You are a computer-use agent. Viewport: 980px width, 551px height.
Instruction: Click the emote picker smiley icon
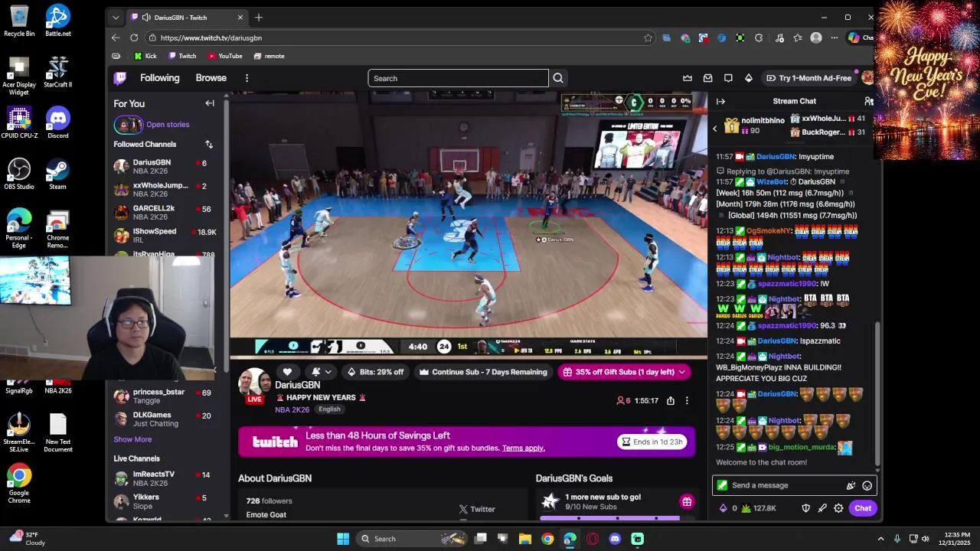867,485
